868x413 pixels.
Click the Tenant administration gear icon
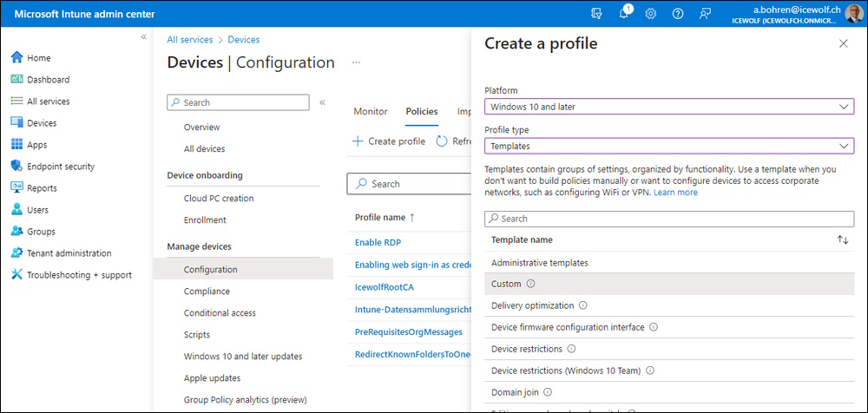17,253
